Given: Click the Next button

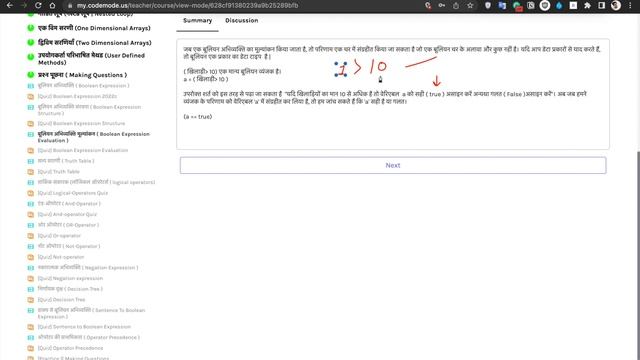Looking at the screenshot, I should [393, 165].
